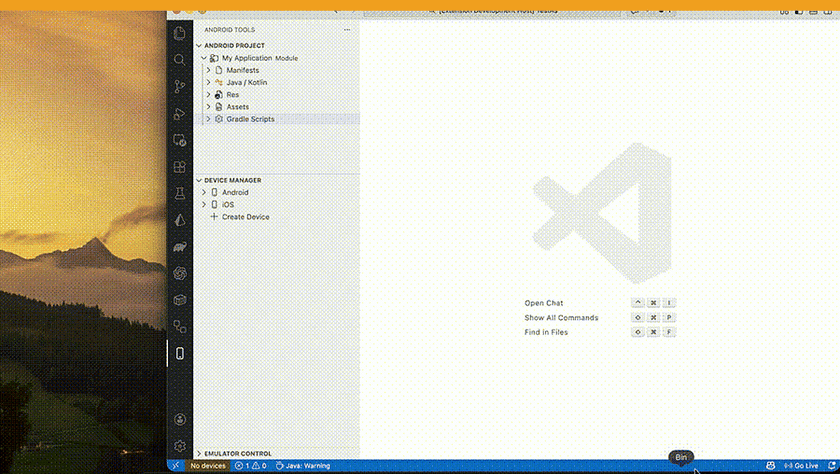Select the Android Tools phone icon
The width and height of the screenshot is (840, 474).
(179, 353)
